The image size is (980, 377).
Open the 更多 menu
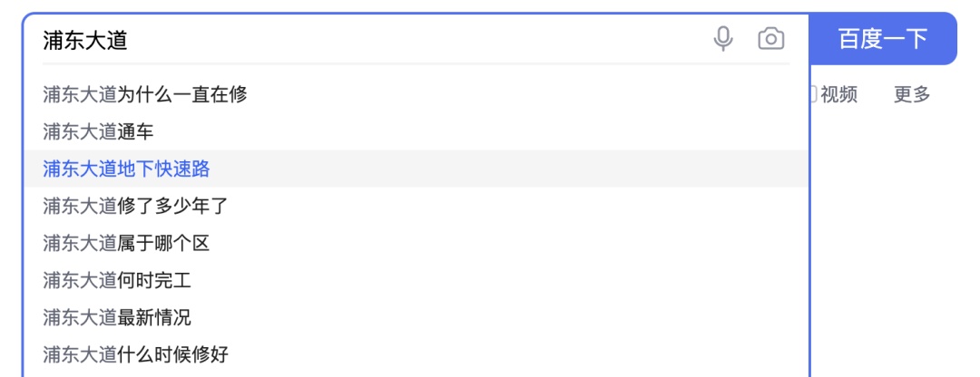coord(912,94)
